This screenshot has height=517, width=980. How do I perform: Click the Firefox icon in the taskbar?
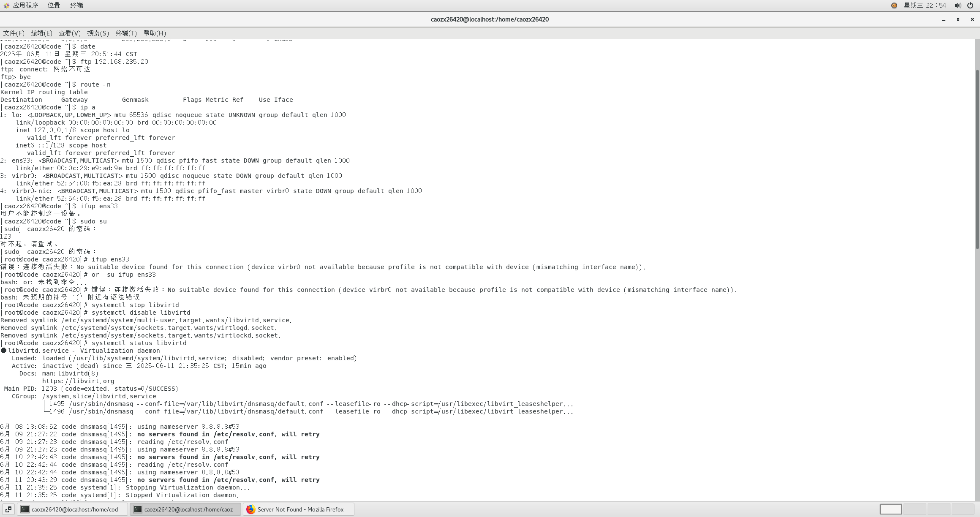point(251,509)
